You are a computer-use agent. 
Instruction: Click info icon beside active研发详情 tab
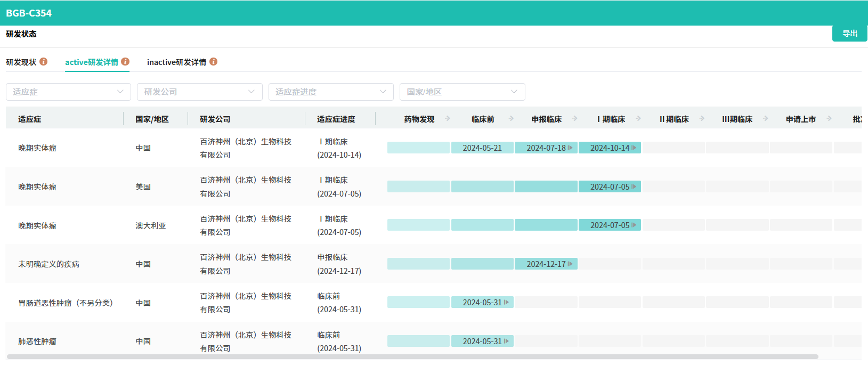pyautogui.click(x=125, y=62)
